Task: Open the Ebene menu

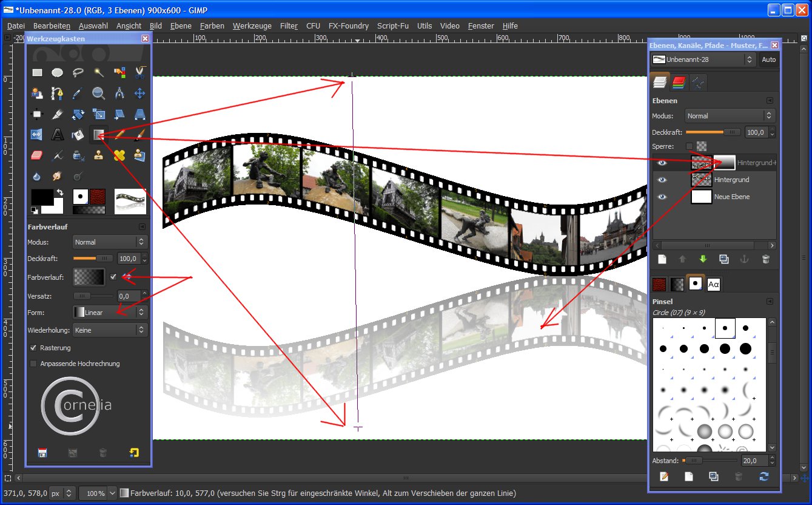Action: pyautogui.click(x=181, y=26)
